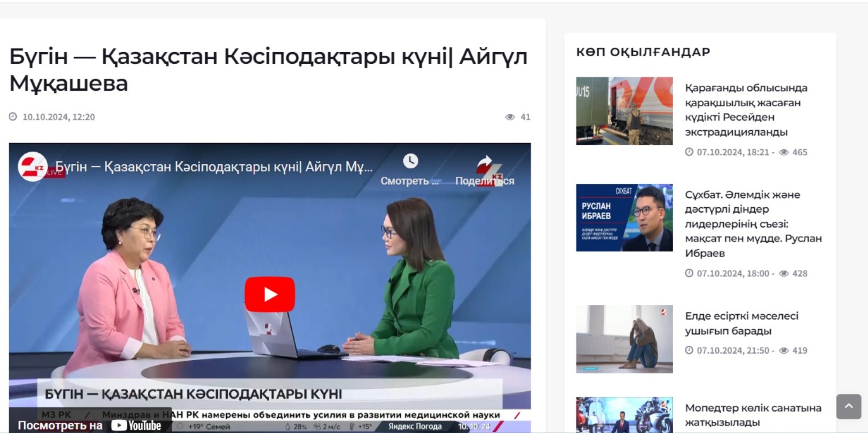The width and height of the screenshot is (868, 433).
Task: Play the embedded YouTube video
Action: coord(270,294)
